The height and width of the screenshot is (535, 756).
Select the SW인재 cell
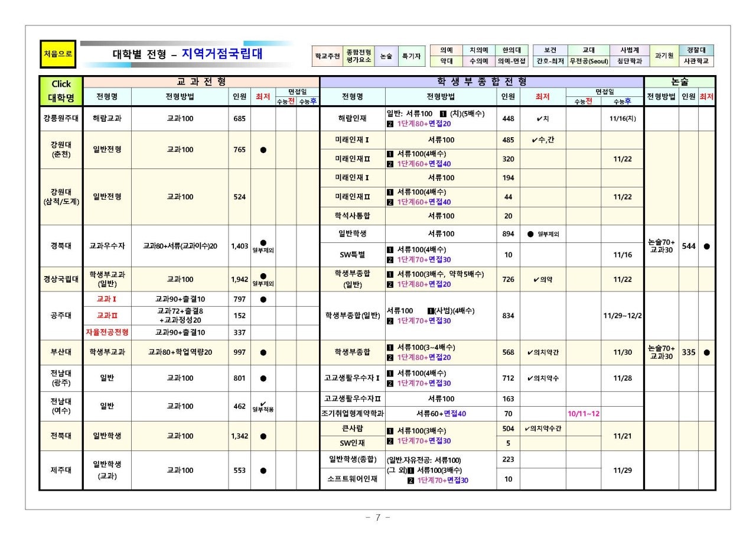pyautogui.click(x=353, y=443)
